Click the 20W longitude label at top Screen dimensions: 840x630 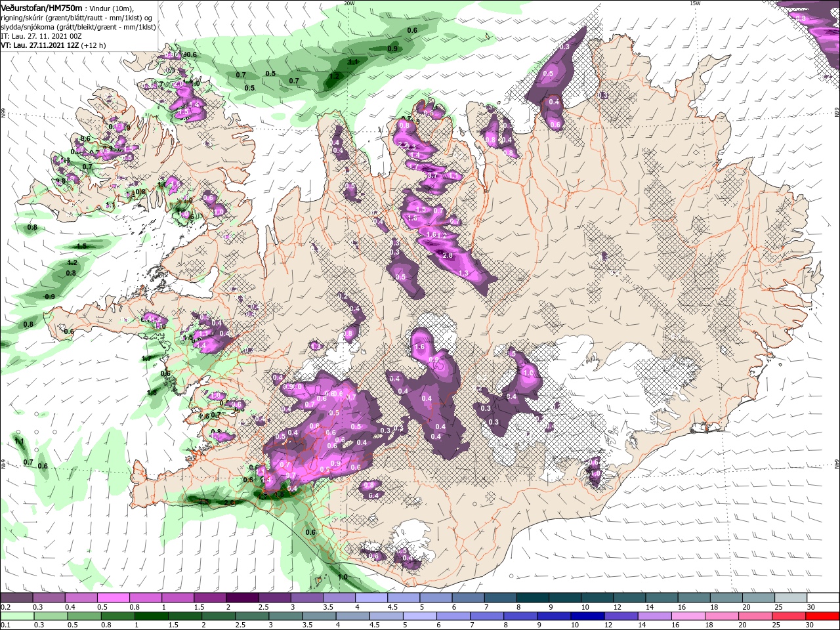tap(349, 3)
